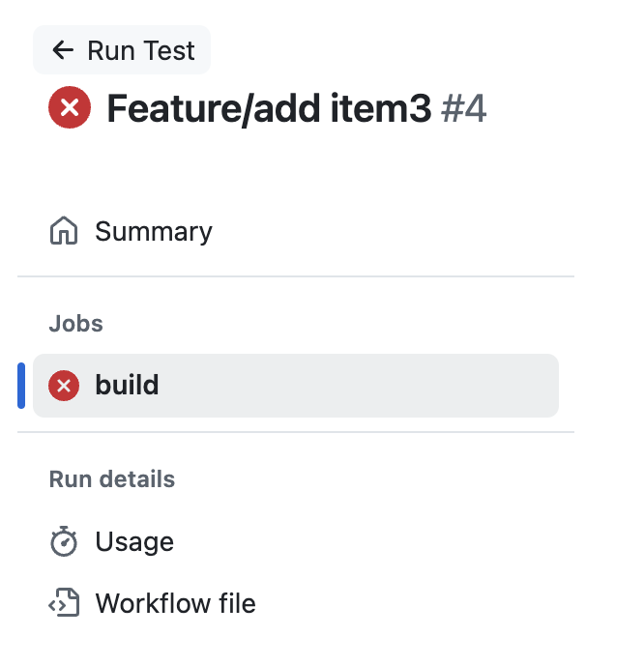This screenshot has height=665, width=644.
Task: Click the red X icon on the build job
Action: tap(64, 386)
